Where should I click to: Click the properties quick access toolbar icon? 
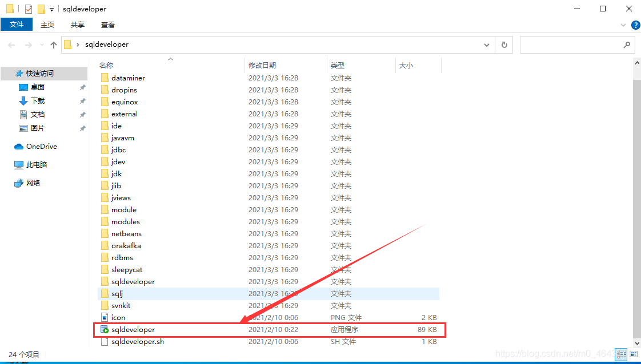pyautogui.click(x=28, y=9)
